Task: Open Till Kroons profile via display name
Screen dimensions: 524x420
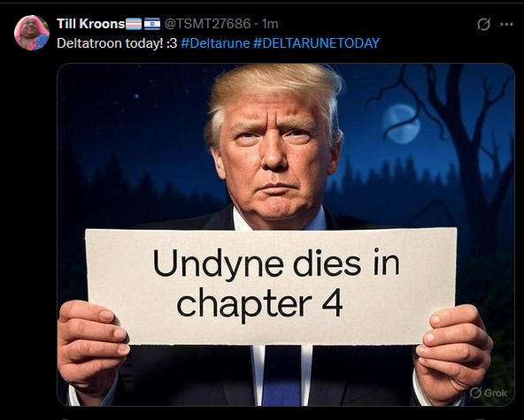Action: click(90, 24)
